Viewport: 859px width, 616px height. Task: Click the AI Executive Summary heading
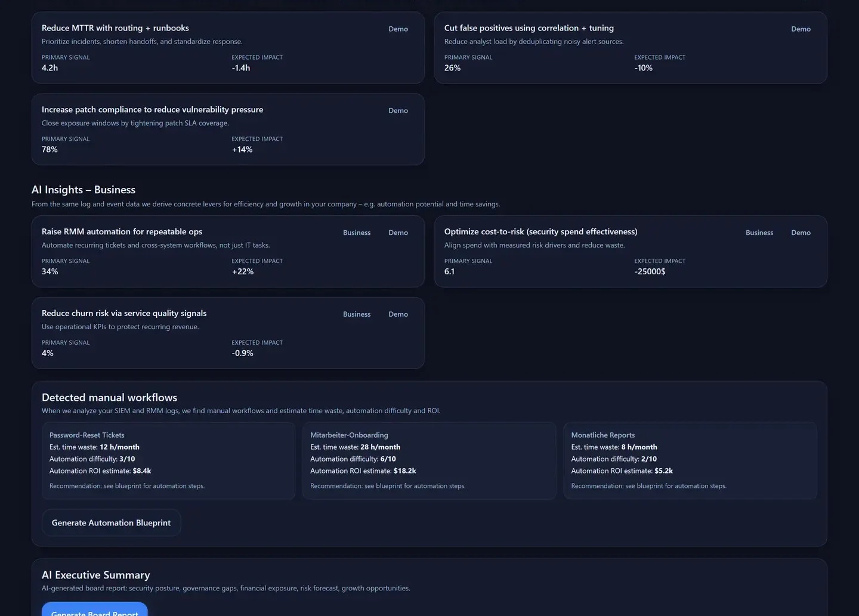(96, 575)
